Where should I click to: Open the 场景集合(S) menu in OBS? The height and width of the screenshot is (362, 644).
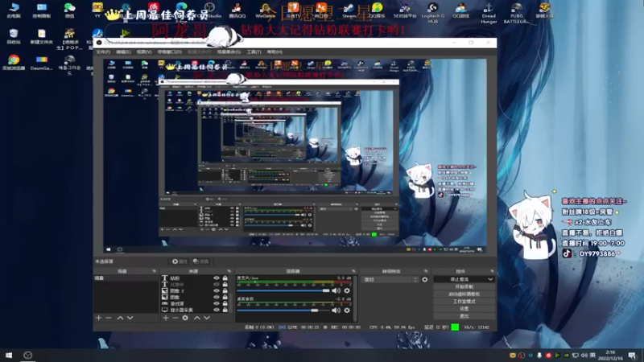tap(229, 52)
